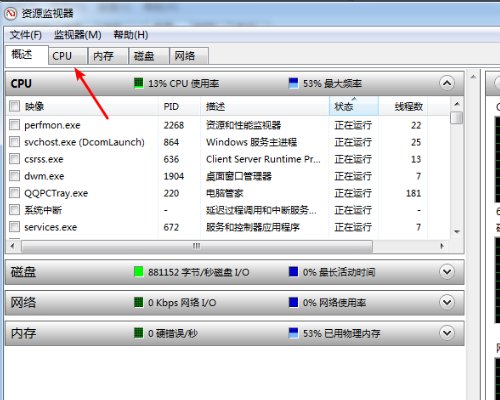This screenshot has width=500, height=400.
Task: Check the perfmon.exe process checkbox
Action: point(14,125)
